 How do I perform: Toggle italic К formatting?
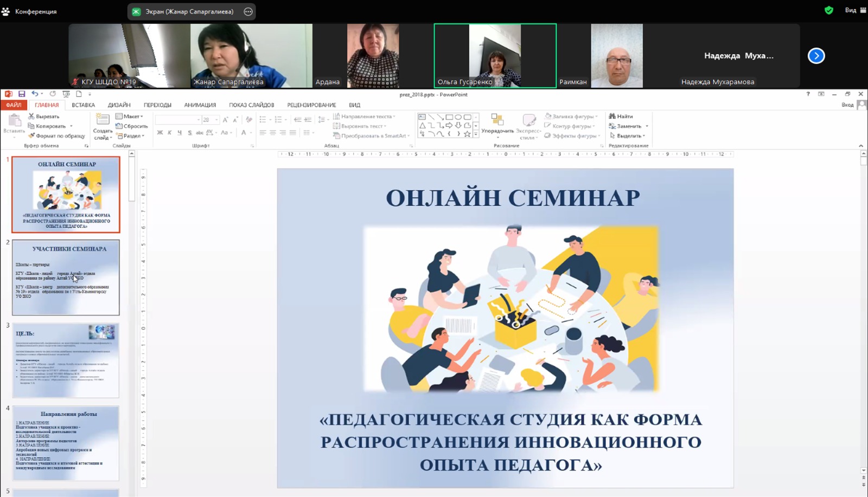point(170,132)
